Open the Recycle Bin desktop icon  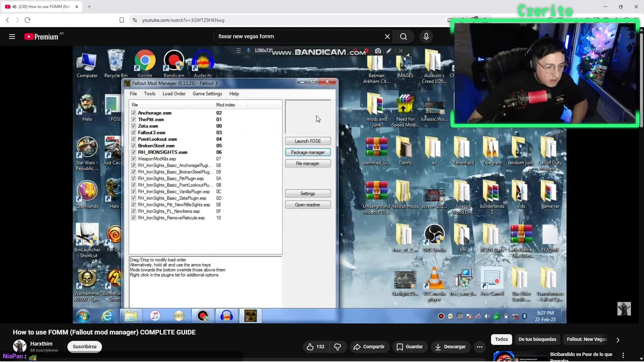[116, 64]
